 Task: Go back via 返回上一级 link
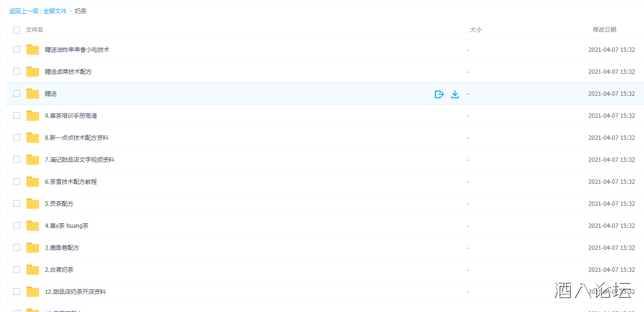click(23, 11)
